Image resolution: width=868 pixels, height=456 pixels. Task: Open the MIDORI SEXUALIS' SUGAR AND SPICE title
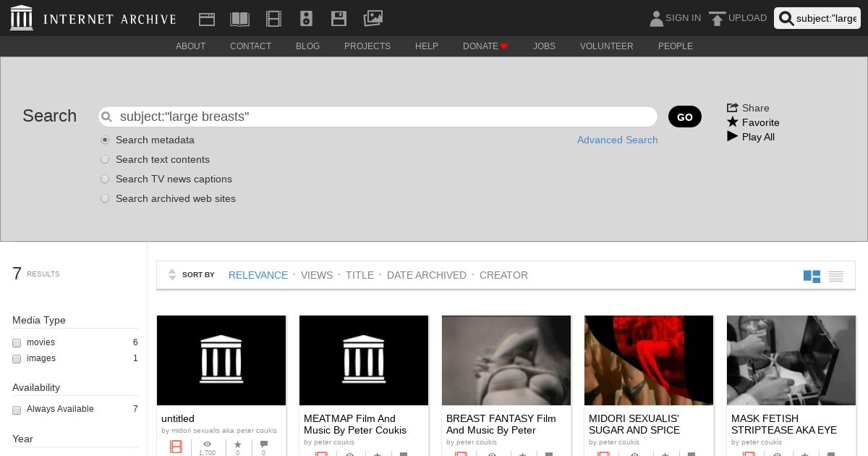coord(634,424)
